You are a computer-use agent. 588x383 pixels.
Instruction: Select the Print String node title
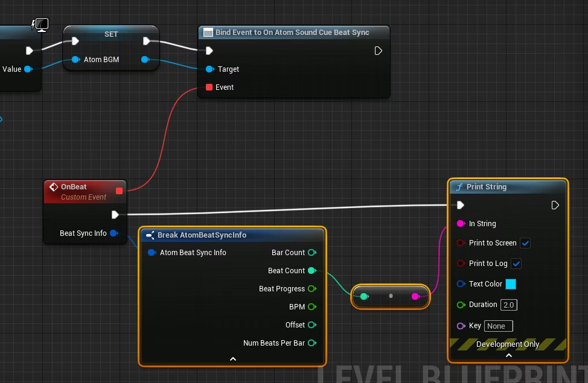pos(487,187)
